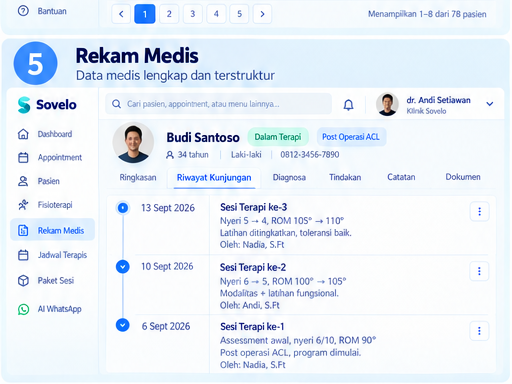Switch to Ringkasan tab
The width and height of the screenshot is (512, 384).
[x=138, y=177]
